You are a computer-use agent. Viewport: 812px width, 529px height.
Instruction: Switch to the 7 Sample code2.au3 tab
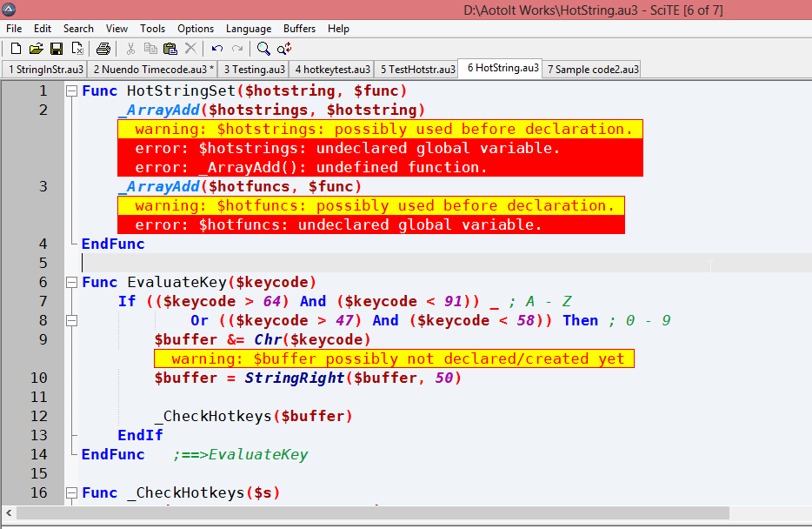pyautogui.click(x=592, y=70)
